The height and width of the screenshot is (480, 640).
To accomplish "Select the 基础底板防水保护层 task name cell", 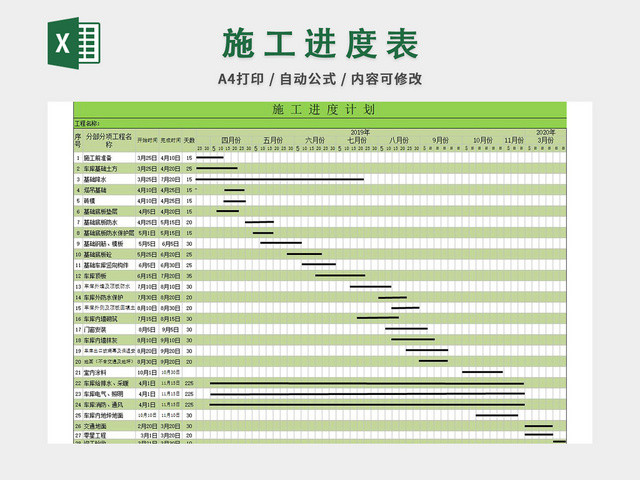I will (x=109, y=233).
